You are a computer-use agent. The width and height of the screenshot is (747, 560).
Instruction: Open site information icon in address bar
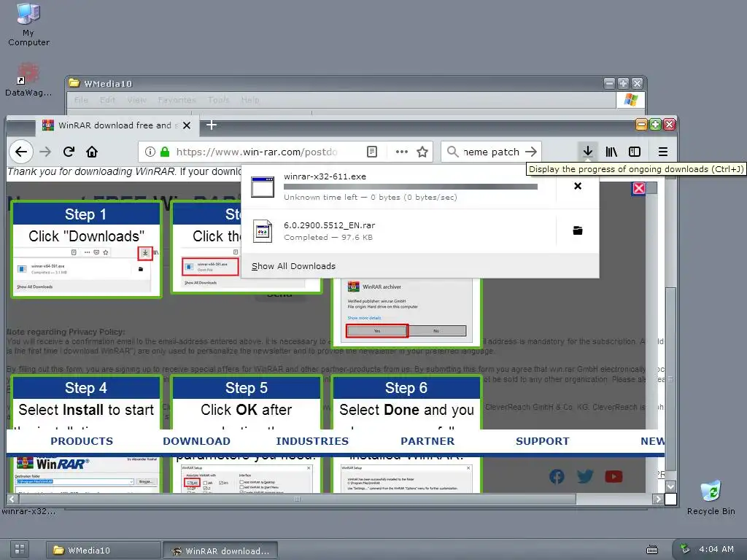pos(150,152)
